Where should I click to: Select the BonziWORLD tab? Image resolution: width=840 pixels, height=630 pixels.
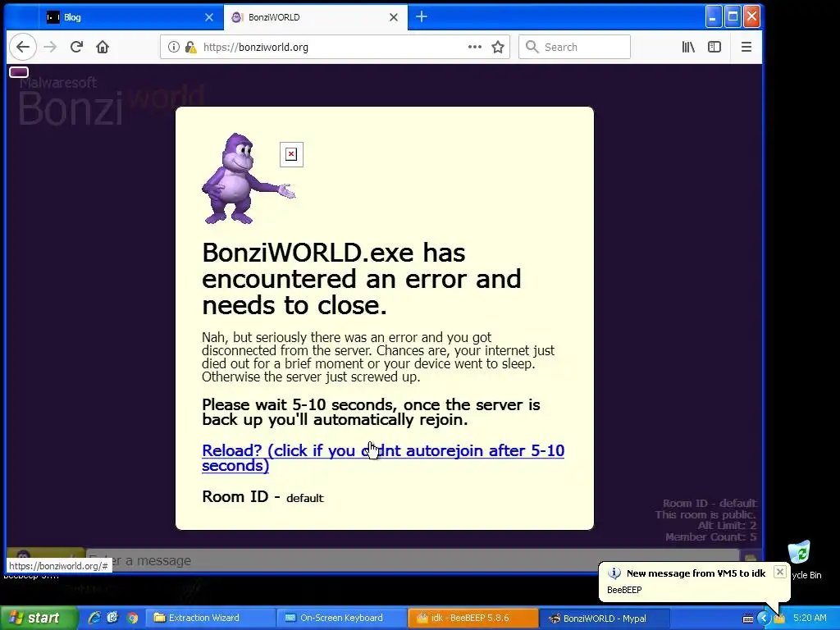click(x=316, y=17)
